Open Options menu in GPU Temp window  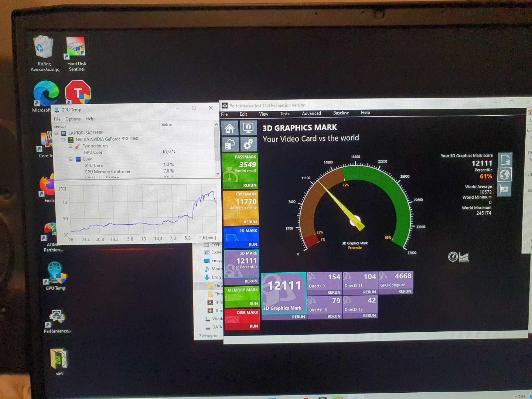coord(73,119)
